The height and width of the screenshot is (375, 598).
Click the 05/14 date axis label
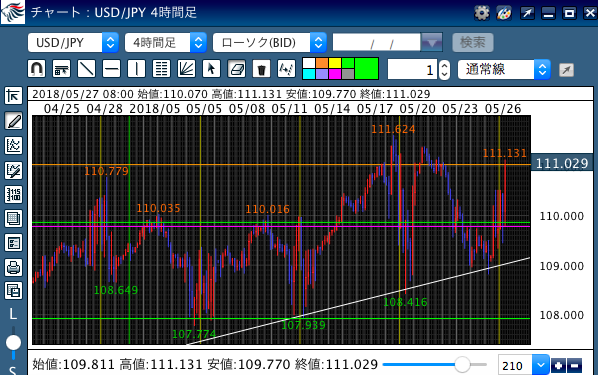332,109
